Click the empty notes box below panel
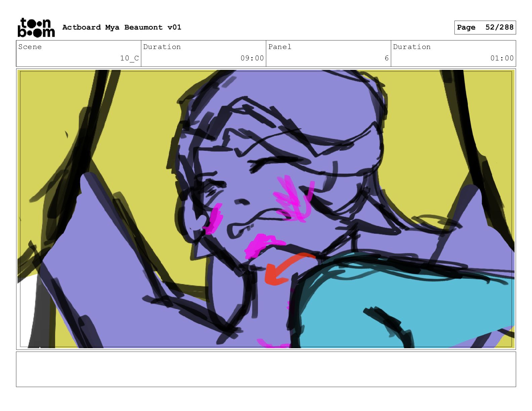The width and height of the screenshot is (532, 411). tap(266, 369)
